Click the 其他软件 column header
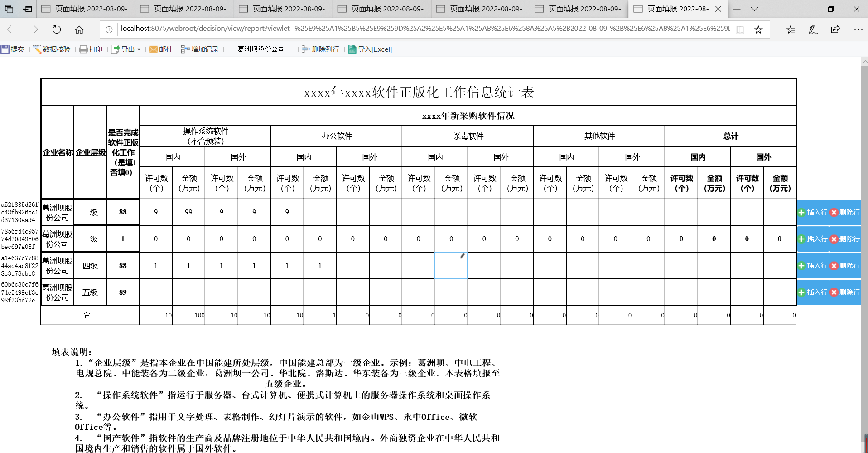This screenshot has height=453, width=868. 599,136
